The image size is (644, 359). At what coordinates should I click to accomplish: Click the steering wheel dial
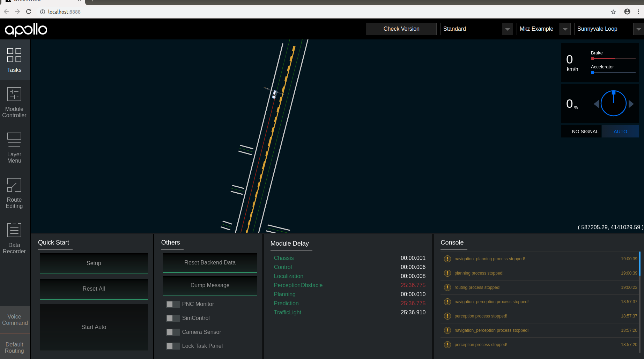point(614,103)
